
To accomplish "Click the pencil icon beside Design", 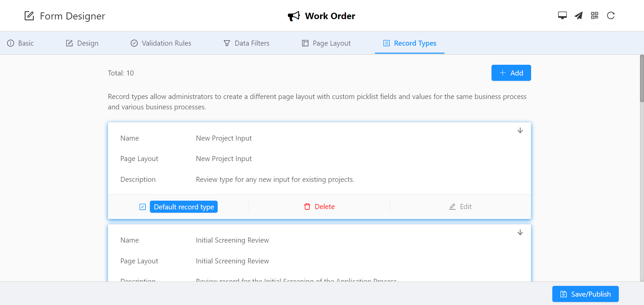I will click(70, 43).
